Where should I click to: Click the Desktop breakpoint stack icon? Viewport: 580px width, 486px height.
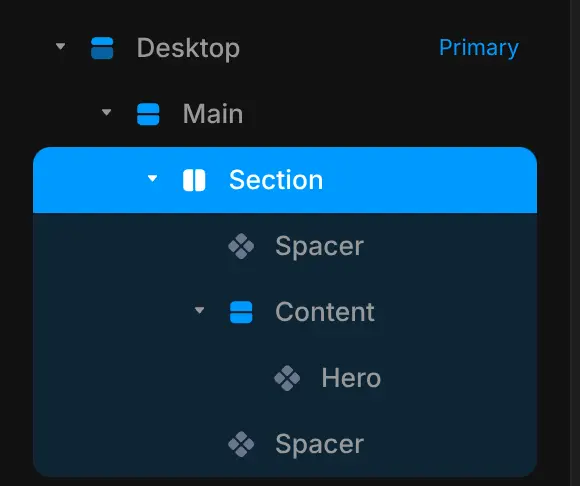click(x=102, y=48)
